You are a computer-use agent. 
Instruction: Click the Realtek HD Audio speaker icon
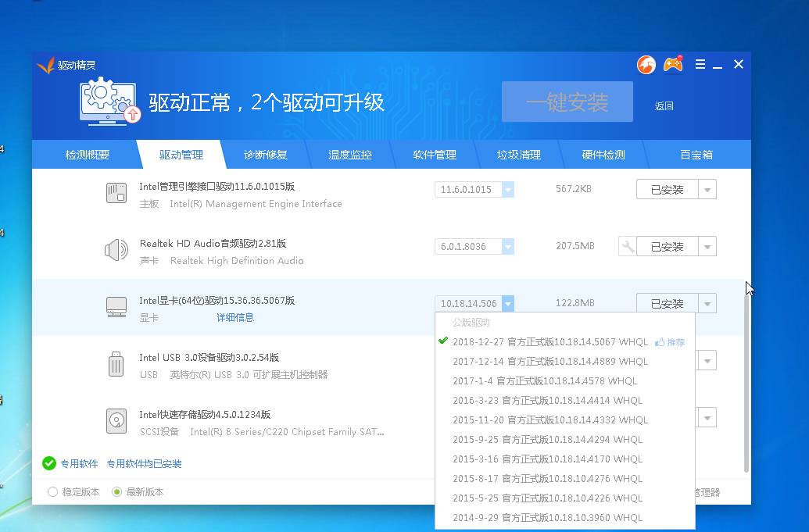116,250
